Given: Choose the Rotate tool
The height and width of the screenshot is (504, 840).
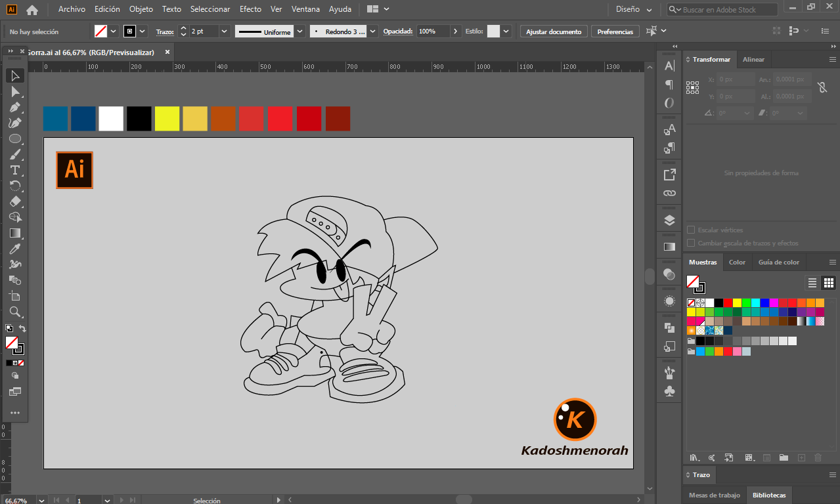Looking at the screenshot, I should click(x=15, y=186).
